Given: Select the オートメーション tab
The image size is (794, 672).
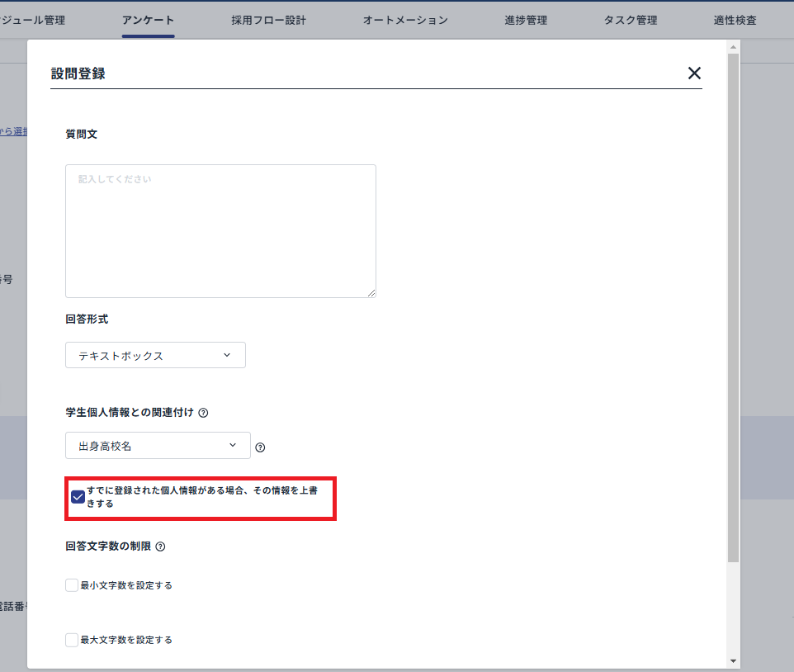Looking at the screenshot, I should (405, 19).
